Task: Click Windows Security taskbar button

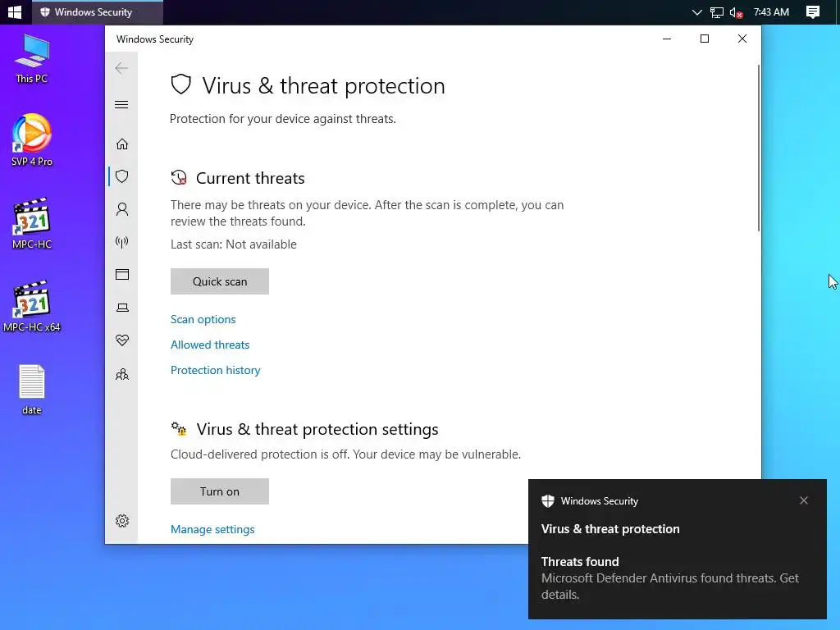Action: [98, 11]
